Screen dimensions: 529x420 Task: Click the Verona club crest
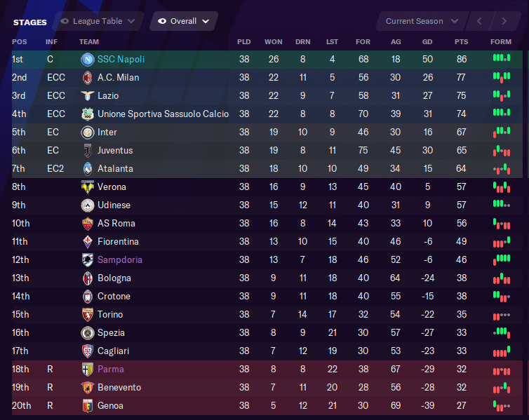(x=88, y=187)
